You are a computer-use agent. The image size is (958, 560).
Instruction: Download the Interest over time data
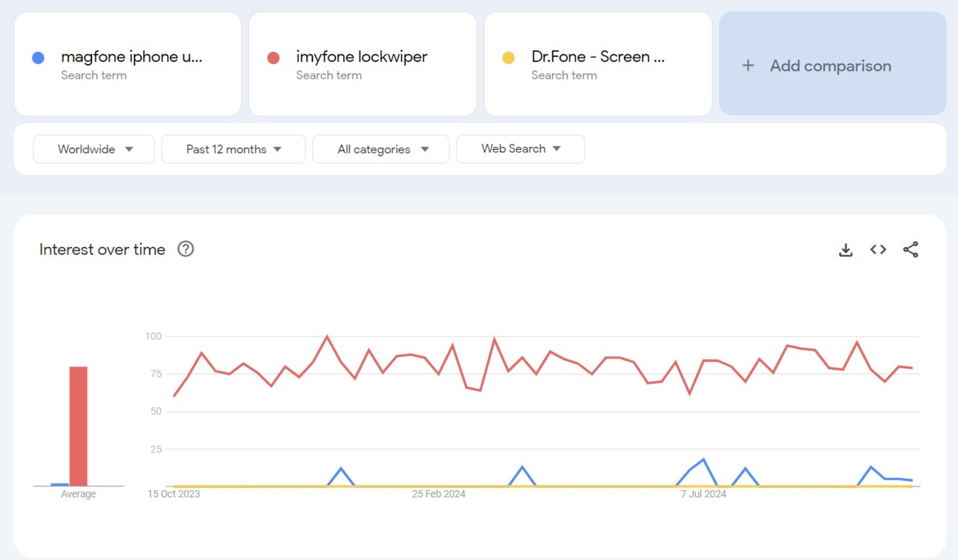click(845, 250)
